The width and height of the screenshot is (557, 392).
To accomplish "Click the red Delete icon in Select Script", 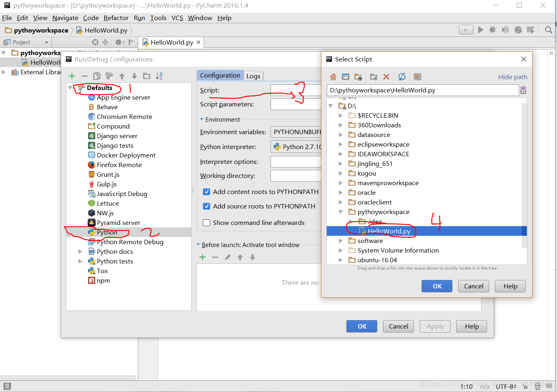I will coord(386,77).
